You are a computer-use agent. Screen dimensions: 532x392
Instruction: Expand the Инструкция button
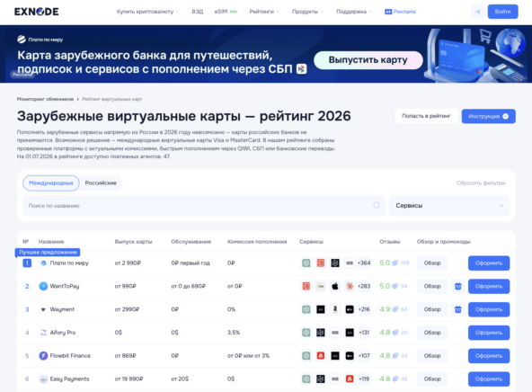tap(489, 116)
